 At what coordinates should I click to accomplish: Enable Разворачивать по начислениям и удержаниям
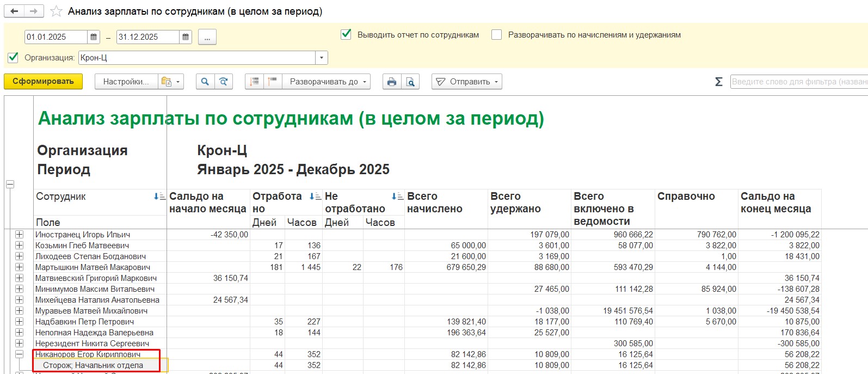[x=496, y=34]
